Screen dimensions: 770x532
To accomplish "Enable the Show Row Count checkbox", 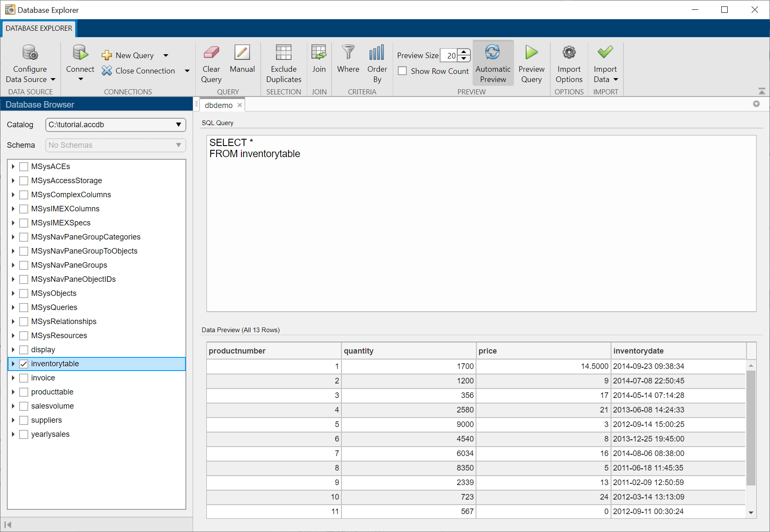I will click(403, 71).
